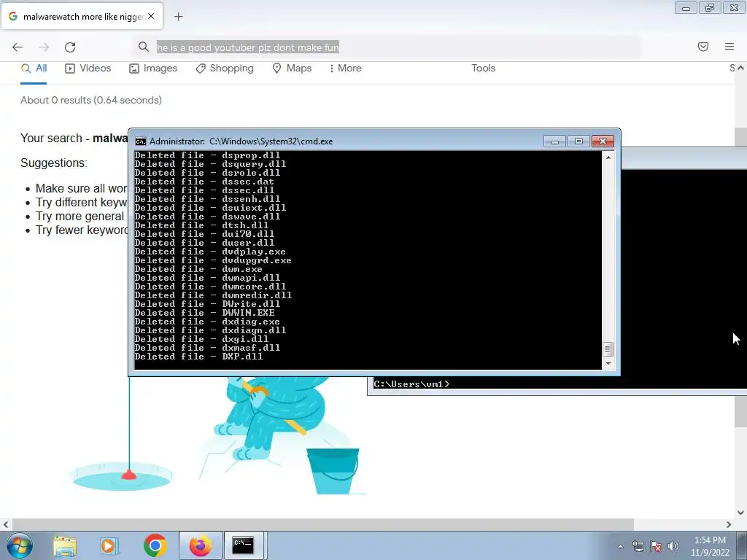Open Windows Explorer from the taskbar
Screen dimensions: 747x560
click(65, 545)
